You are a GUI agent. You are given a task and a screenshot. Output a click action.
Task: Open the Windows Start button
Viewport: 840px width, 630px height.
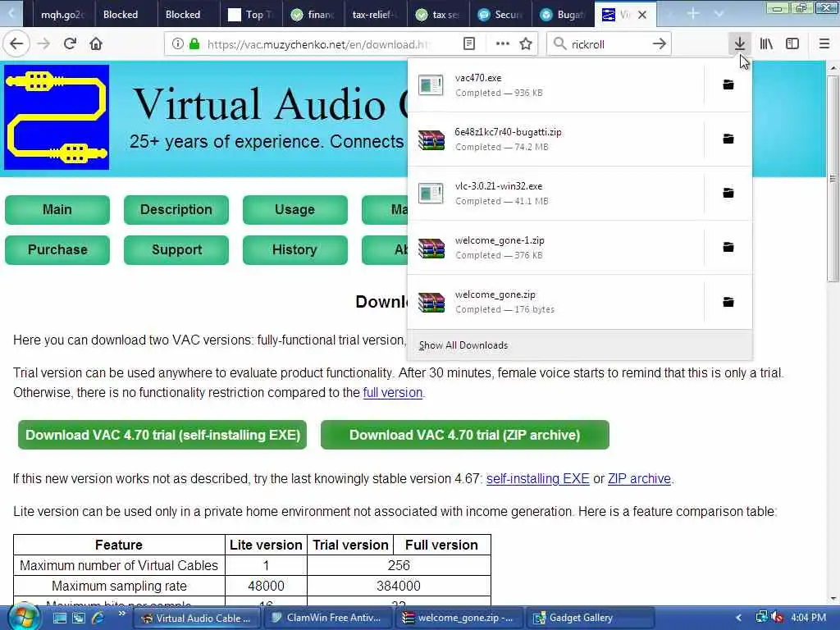click(23, 617)
